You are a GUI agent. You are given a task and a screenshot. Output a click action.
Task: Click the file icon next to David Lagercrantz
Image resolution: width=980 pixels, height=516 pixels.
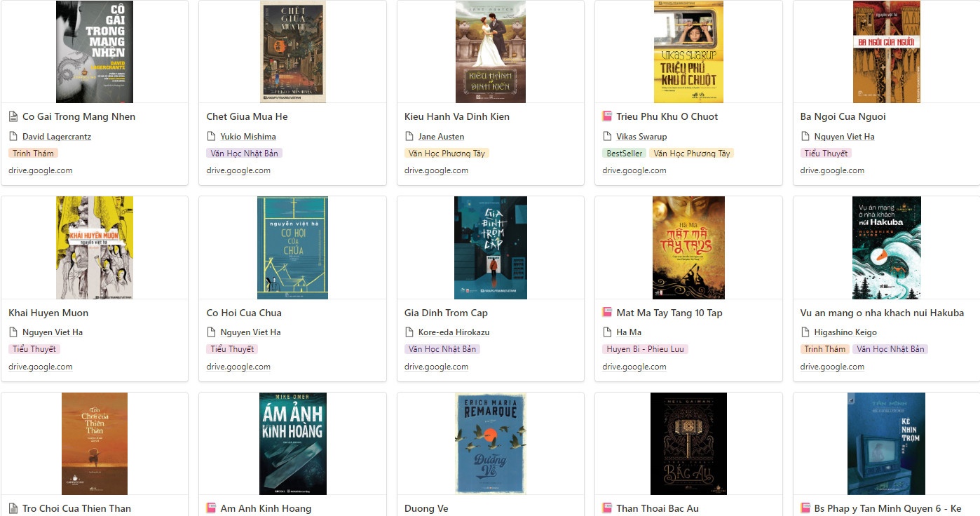tap(13, 137)
